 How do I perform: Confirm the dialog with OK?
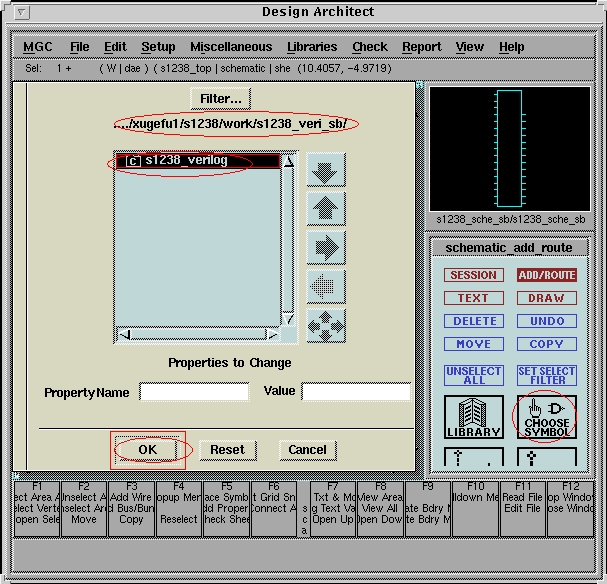pyautogui.click(x=148, y=450)
